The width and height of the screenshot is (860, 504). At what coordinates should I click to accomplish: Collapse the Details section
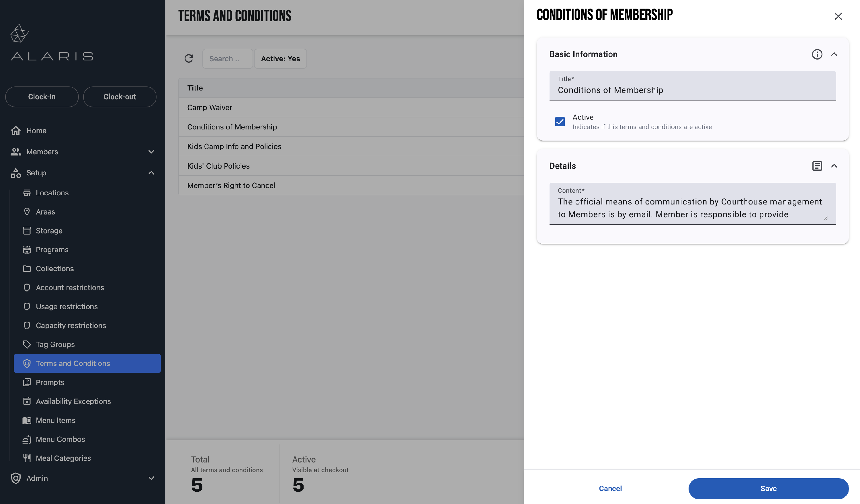[x=834, y=166]
